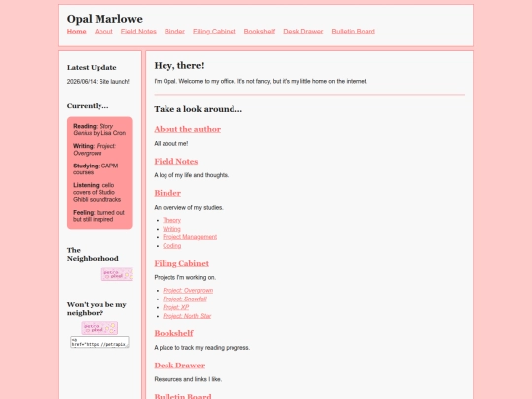Click the 'Feeling: burned out' status entry
Image resolution: width=532 pixels, height=399 pixels.
click(x=99, y=216)
